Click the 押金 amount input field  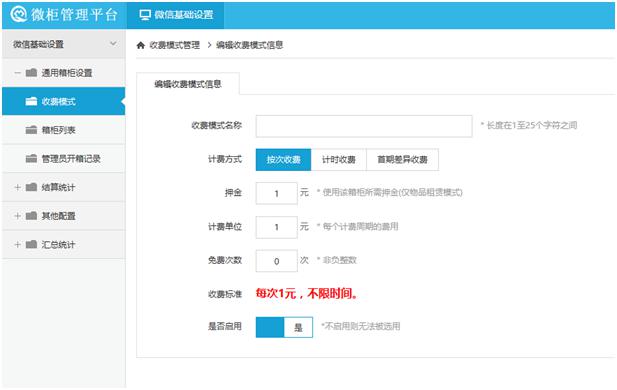277,193
